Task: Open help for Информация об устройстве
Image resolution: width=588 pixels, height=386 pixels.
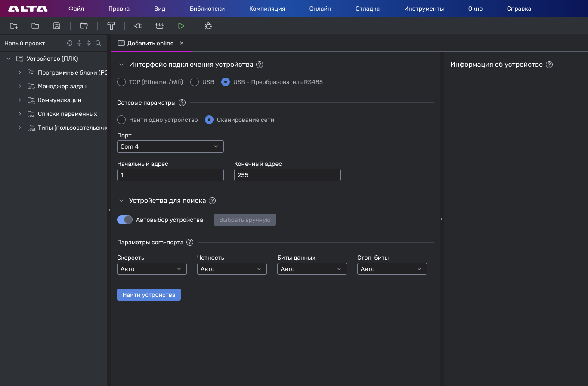Action: 549,65
